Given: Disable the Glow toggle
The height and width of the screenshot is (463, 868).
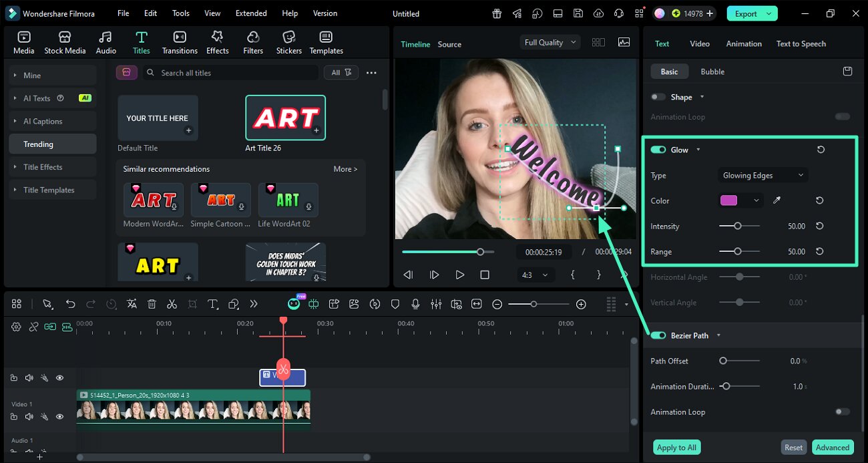Looking at the screenshot, I should click(658, 150).
